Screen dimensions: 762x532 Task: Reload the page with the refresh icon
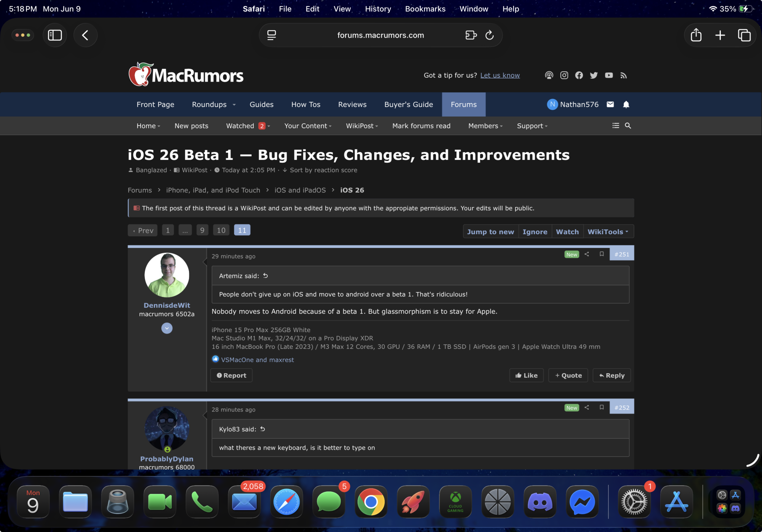click(x=490, y=35)
